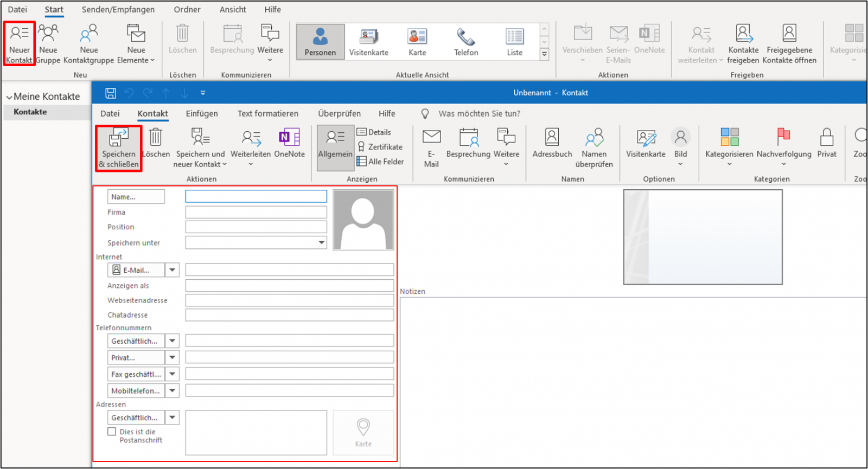Open the 'Speichern unter' dropdown

(x=322, y=242)
